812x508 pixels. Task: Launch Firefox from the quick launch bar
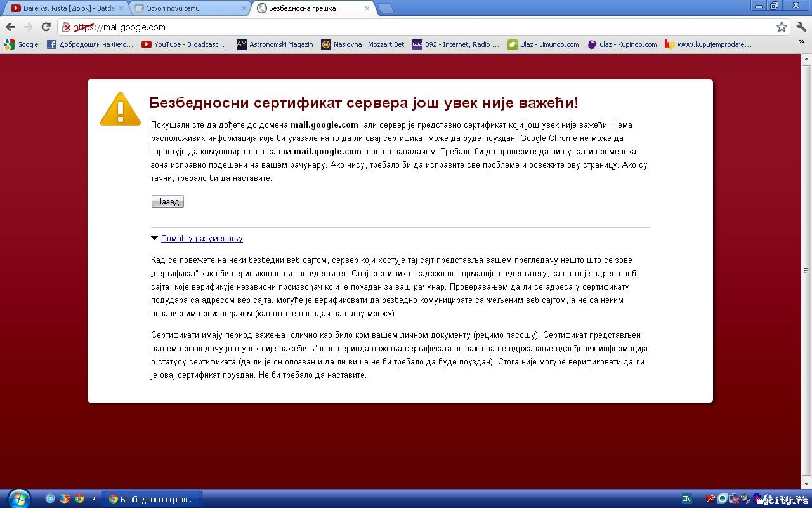[64, 498]
